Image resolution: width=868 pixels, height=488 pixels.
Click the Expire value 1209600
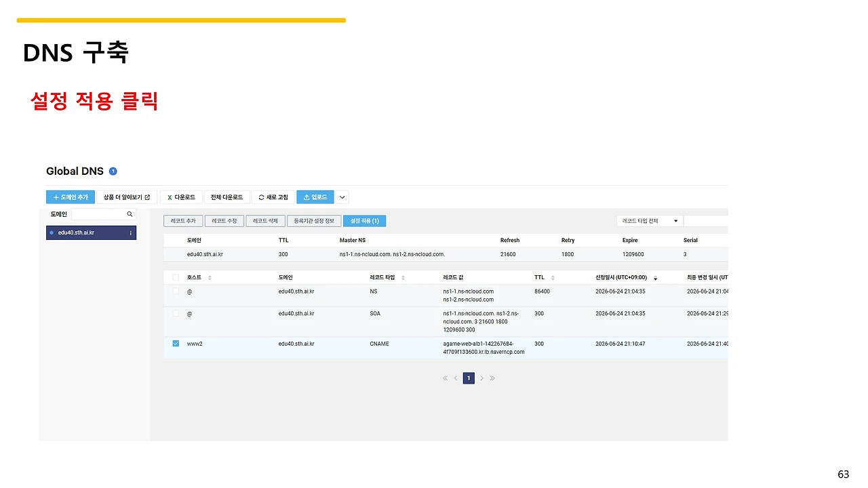pos(633,254)
